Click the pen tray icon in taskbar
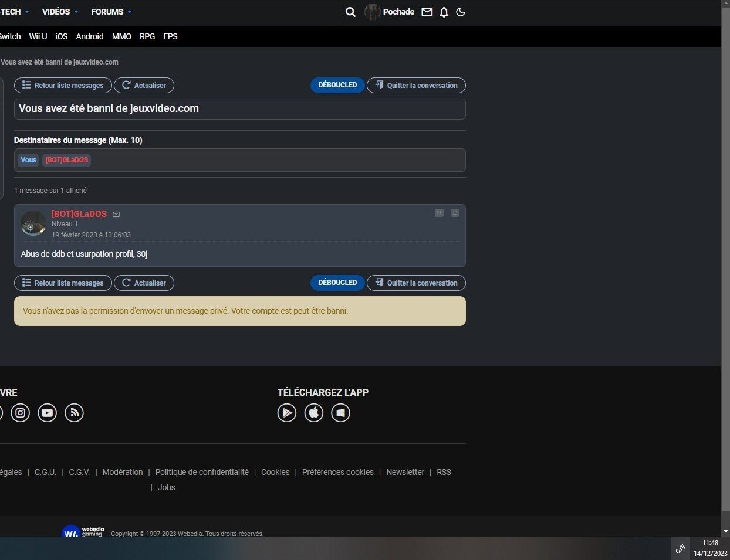 [681, 549]
